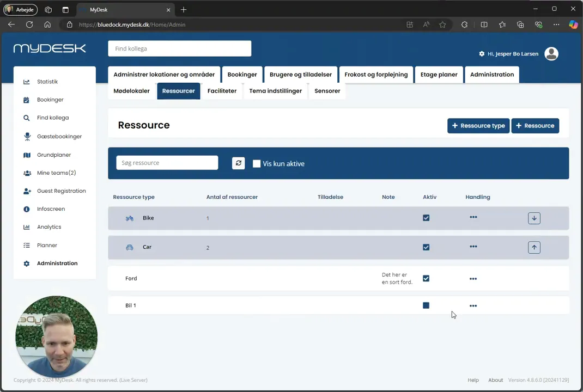Open Bookinger in the sidebar
The height and width of the screenshot is (392, 583).
(x=50, y=100)
